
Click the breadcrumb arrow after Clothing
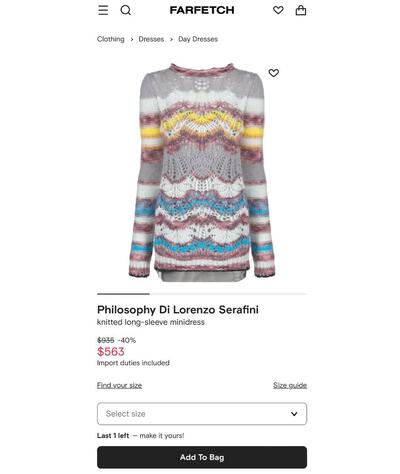(132, 39)
